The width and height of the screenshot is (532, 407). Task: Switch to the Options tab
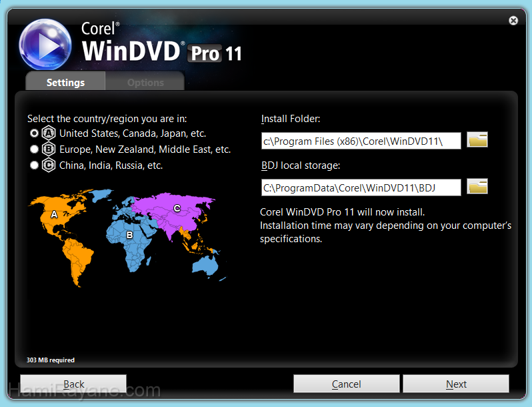[x=145, y=81]
